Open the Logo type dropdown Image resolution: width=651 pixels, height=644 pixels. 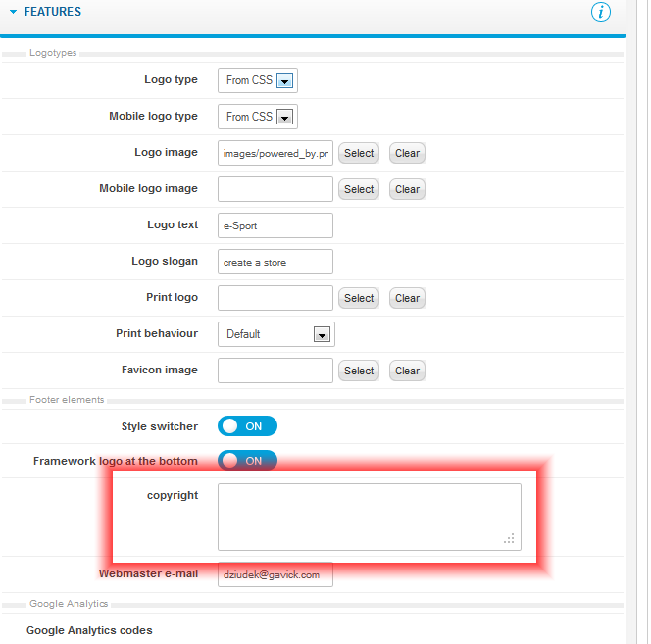click(285, 81)
